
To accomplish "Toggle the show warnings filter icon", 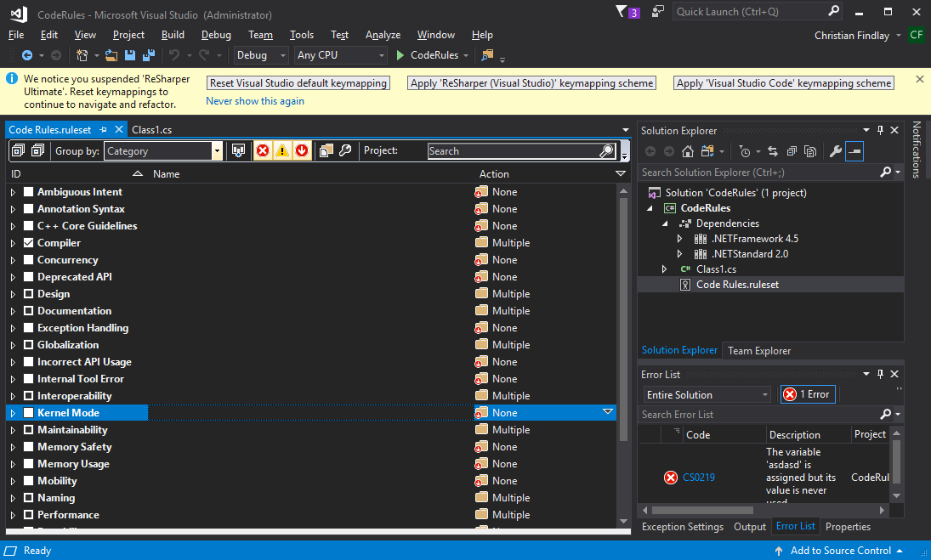I will point(282,150).
